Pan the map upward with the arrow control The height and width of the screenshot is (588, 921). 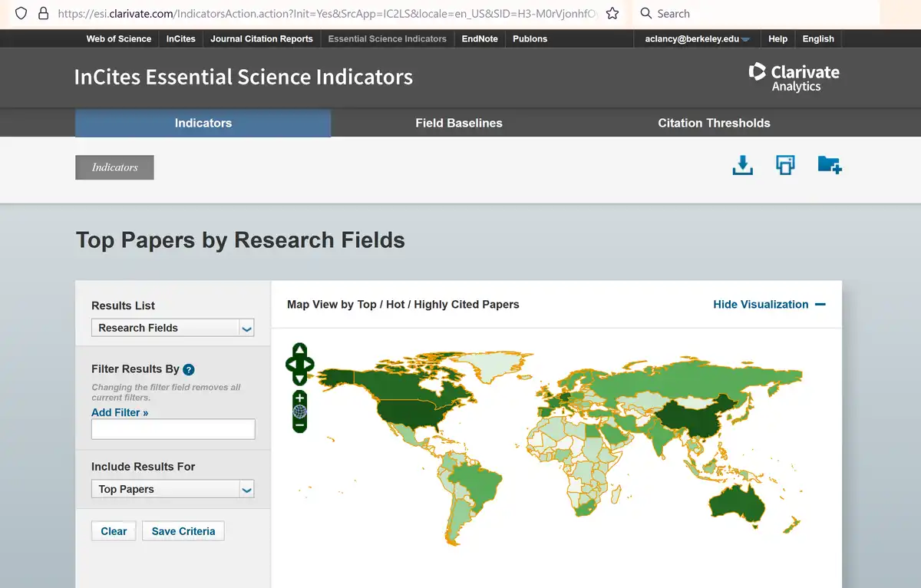pyautogui.click(x=299, y=351)
